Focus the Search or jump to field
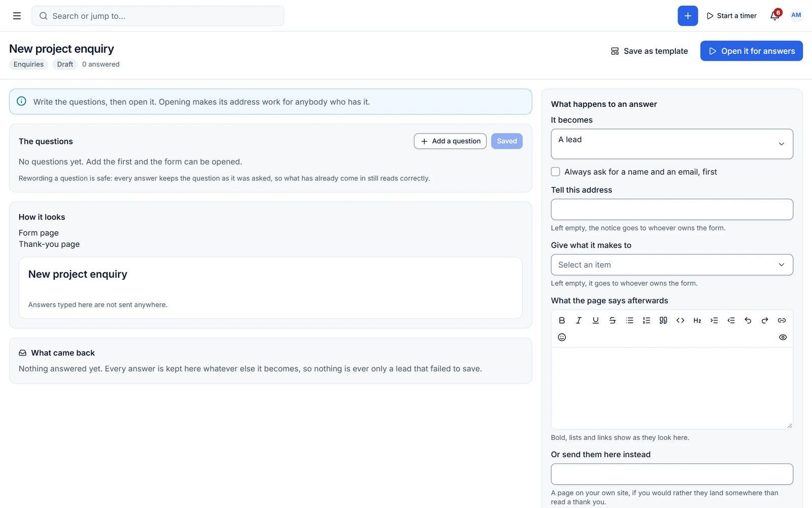 point(158,16)
